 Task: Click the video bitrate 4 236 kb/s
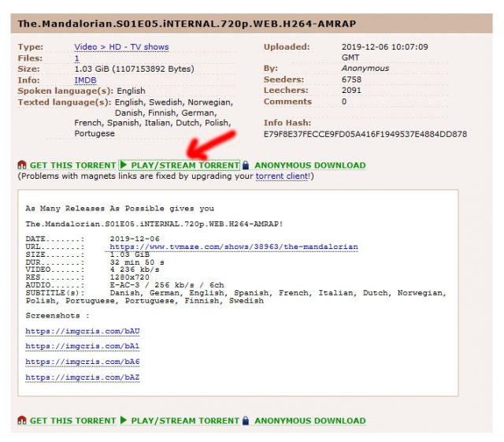click(x=135, y=269)
